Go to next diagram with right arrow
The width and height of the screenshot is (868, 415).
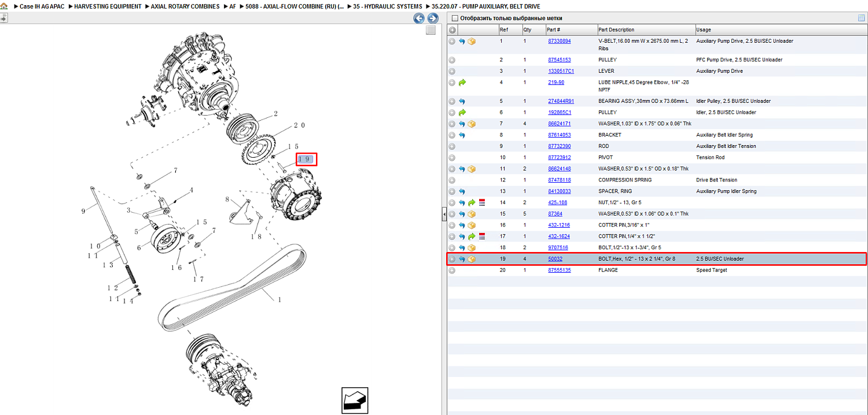pos(432,18)
